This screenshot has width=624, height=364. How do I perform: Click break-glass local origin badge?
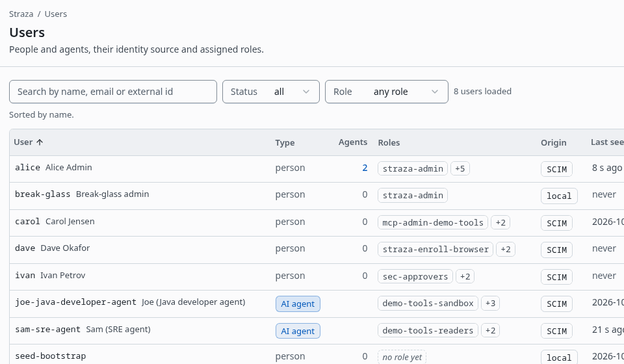point(559,196)
